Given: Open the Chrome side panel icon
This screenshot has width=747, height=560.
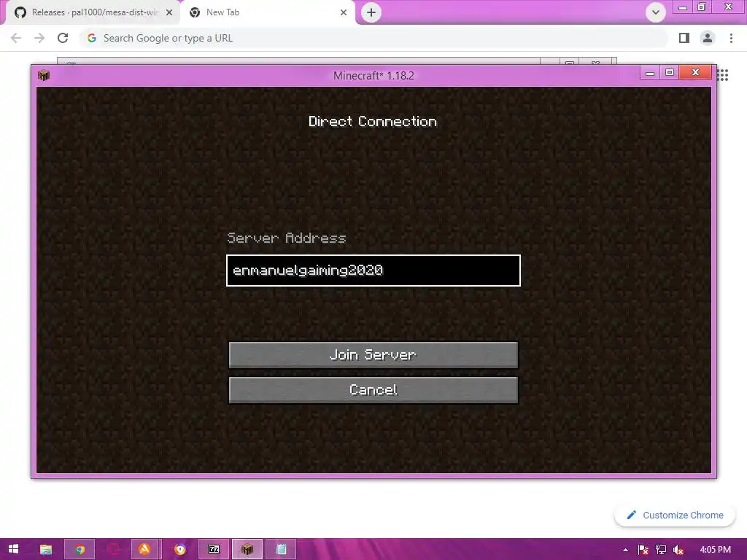Looking at the screenshot, I should click(684, 38).
